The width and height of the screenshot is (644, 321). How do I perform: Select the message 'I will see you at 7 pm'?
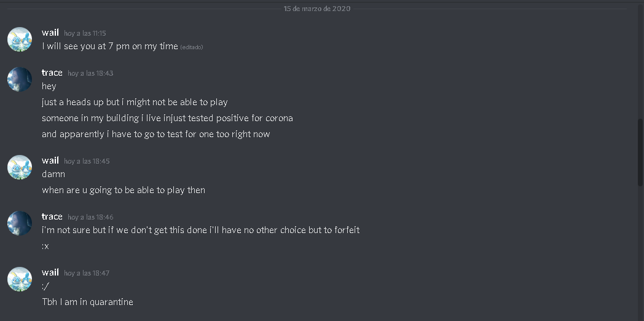[110, 46]
